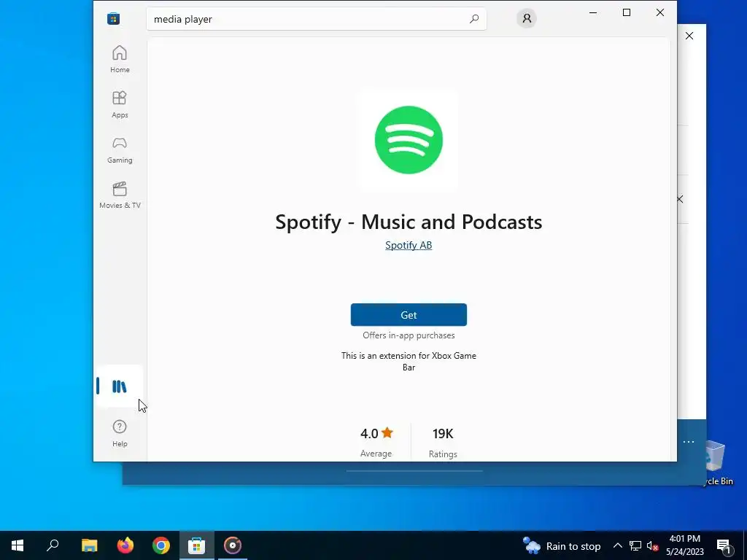Open taskbar search

[53, 545]
